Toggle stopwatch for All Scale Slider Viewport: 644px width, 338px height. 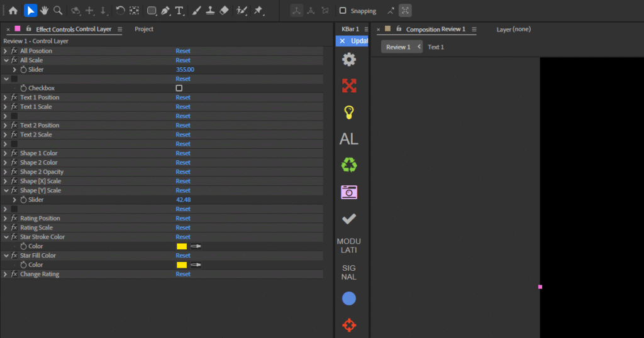pos(23,70)
